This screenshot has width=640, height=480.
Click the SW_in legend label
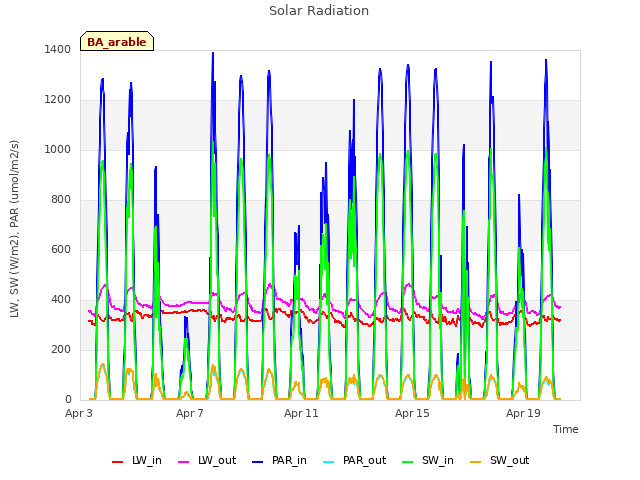click(x=438, y=460)
